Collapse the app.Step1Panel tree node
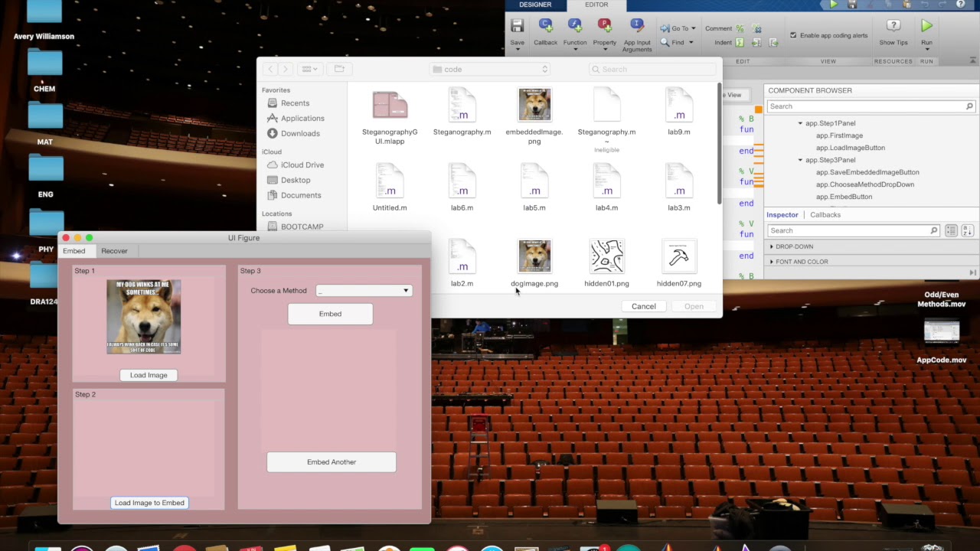Screen dimensions: 980x551 800,123
